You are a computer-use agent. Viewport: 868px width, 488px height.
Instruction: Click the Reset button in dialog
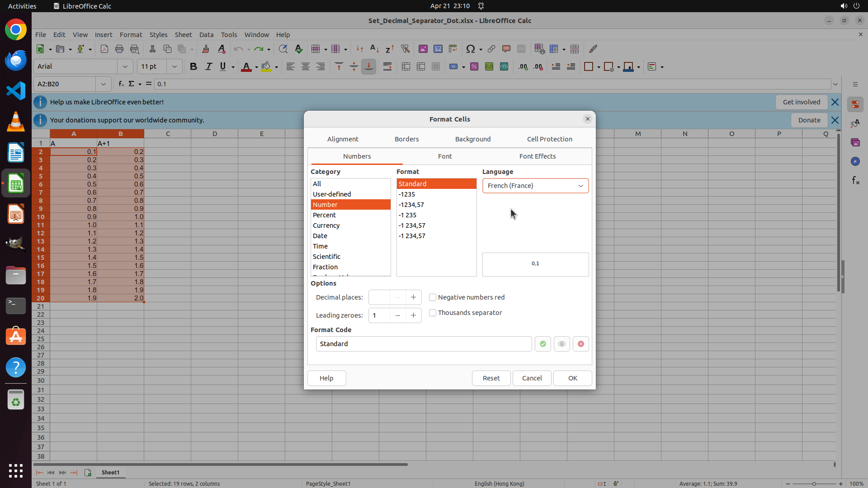(x=491, y=378)
